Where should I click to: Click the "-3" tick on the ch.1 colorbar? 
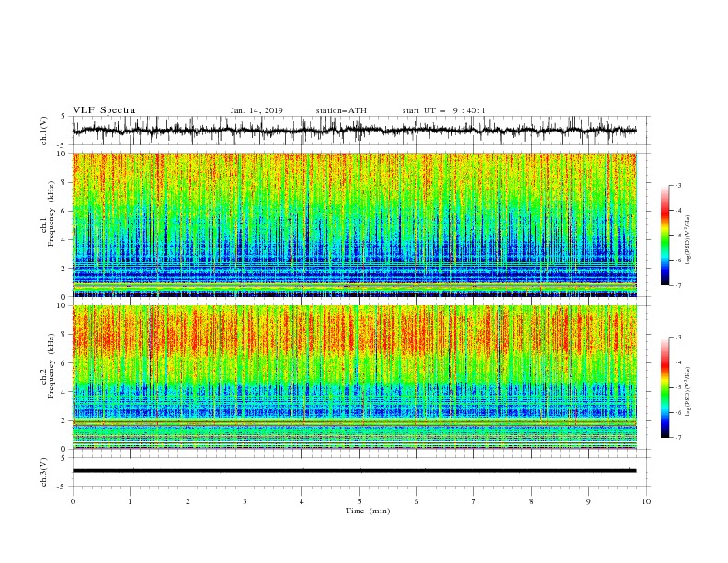pyautogui.click(x=678, y=185)
